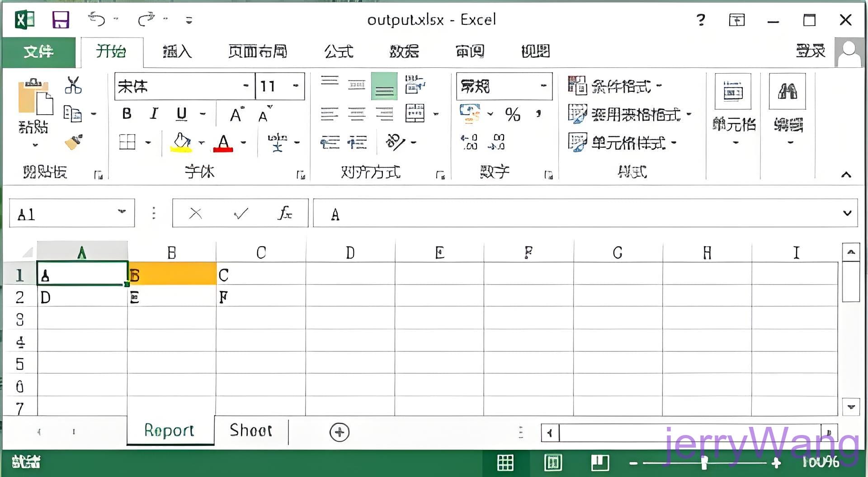The image size is (868, 477).
Task: Toggle Italic formatting
Action: coord(154,114)
